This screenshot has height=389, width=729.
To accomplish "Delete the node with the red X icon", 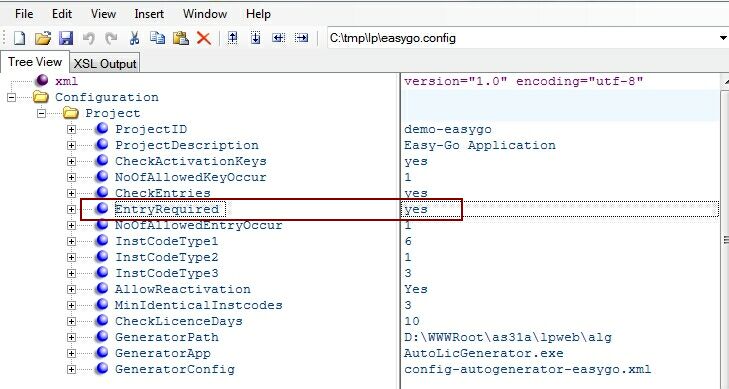I will (204, 38).
